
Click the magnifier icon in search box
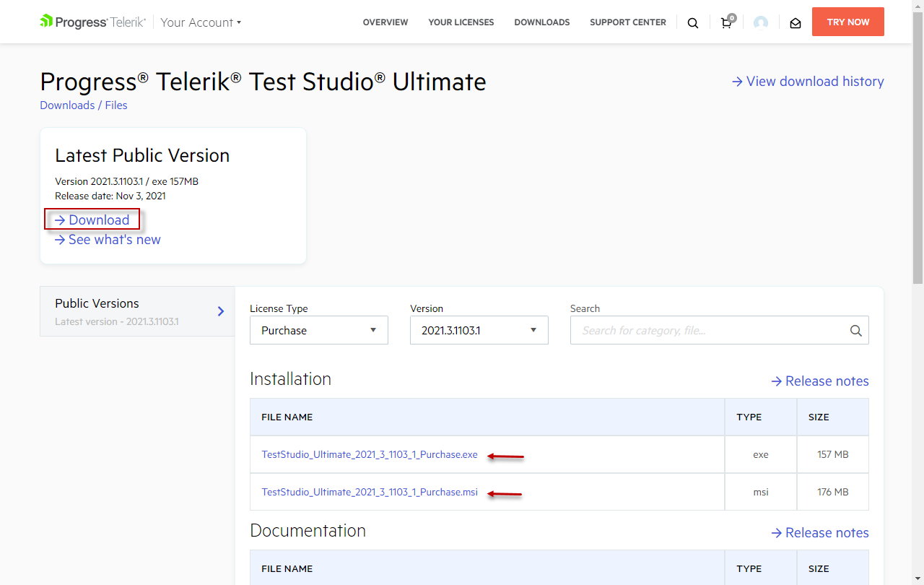click(856, 331)
